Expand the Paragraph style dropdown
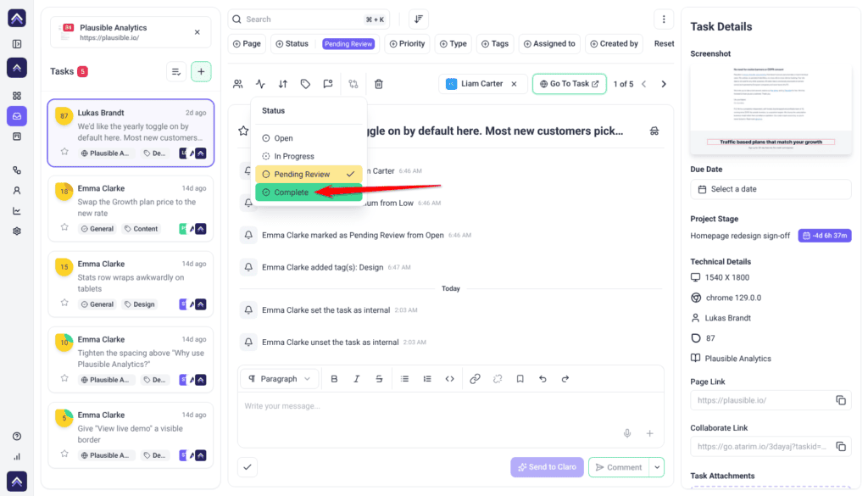The width and height of the screenshot is (868, 496). [280, 379]
